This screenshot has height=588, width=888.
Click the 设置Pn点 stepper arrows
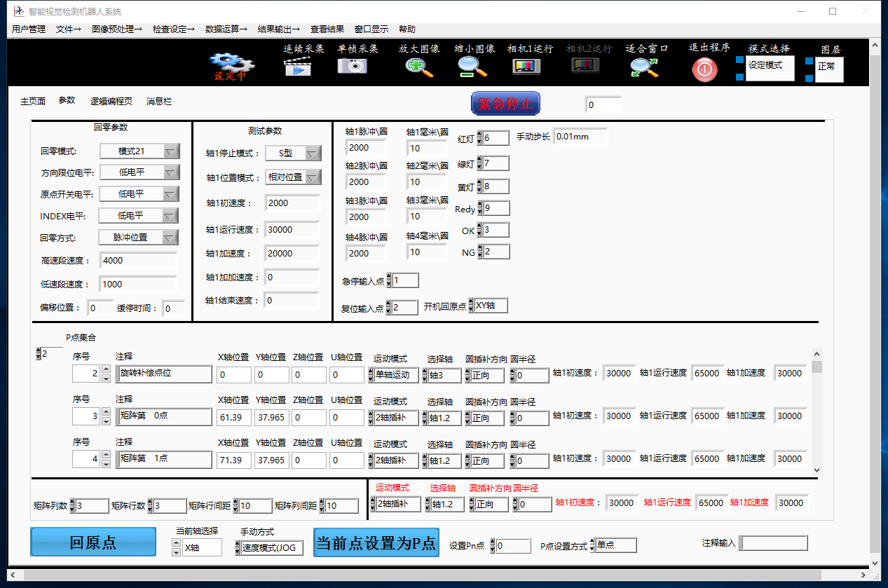(x=493, y=545)
